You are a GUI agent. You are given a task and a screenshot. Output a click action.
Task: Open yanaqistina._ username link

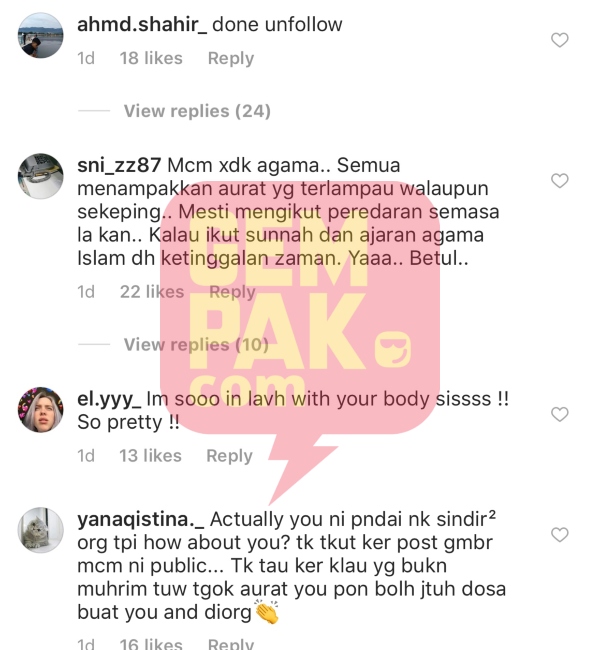141,520
